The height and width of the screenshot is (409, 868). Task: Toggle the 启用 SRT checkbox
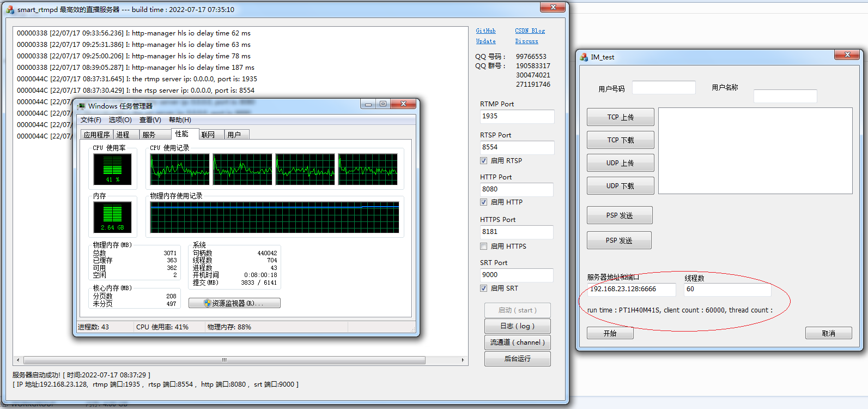click(x=483, y=288)
